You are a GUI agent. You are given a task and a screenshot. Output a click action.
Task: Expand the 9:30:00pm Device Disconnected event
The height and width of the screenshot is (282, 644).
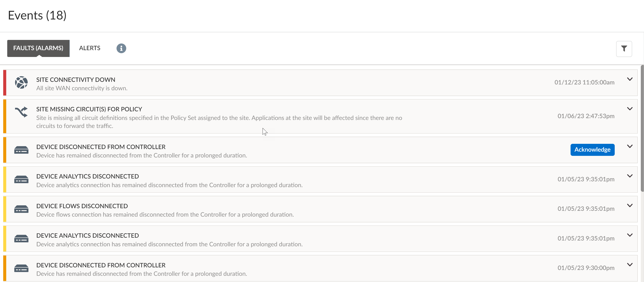pyautogui.click(x=630, y=265)
